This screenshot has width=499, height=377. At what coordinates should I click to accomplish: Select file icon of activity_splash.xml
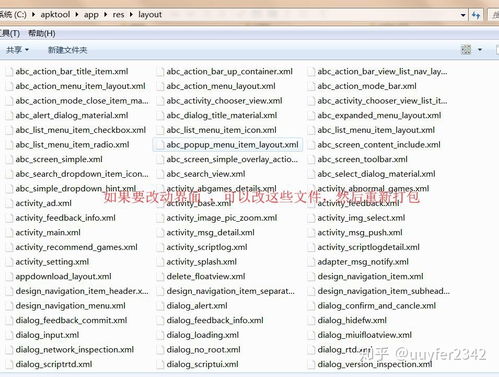tap(160, 262)
